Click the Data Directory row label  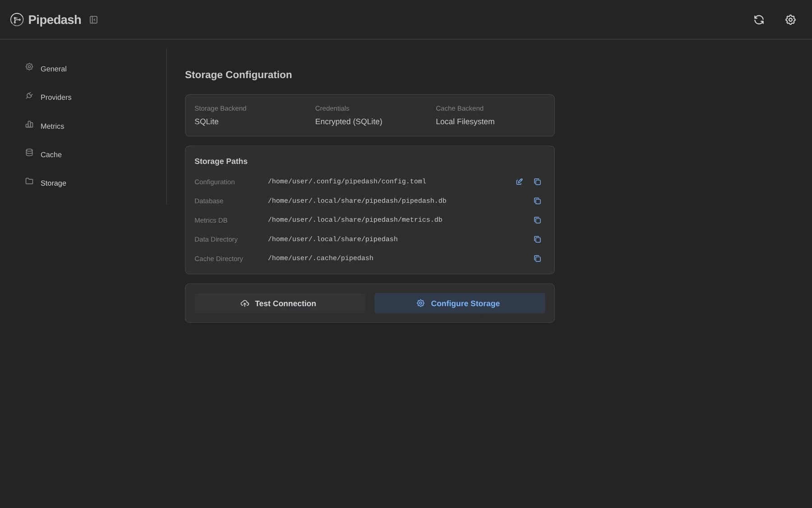pyautogui.click(x=216, y=239)
